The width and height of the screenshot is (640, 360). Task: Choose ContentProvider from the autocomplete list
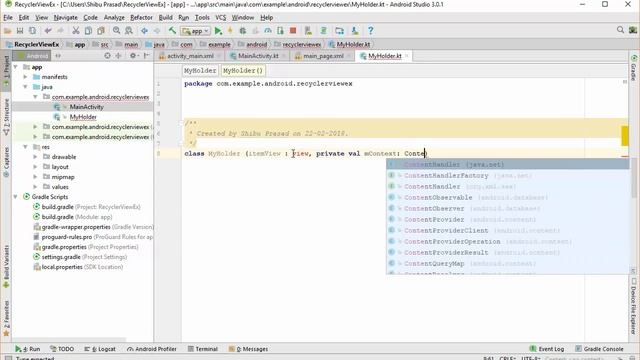508,220
